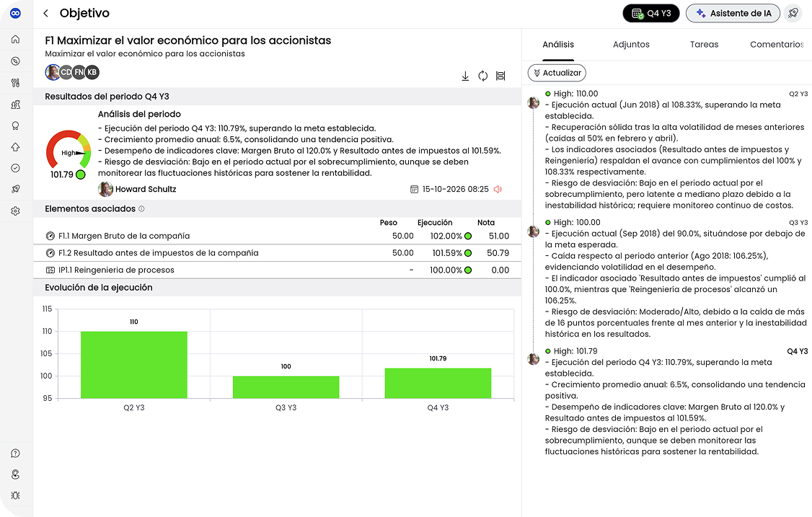Open the support agent icon in sidebar
Screen dimensions: 812x517
coord(16,474)
